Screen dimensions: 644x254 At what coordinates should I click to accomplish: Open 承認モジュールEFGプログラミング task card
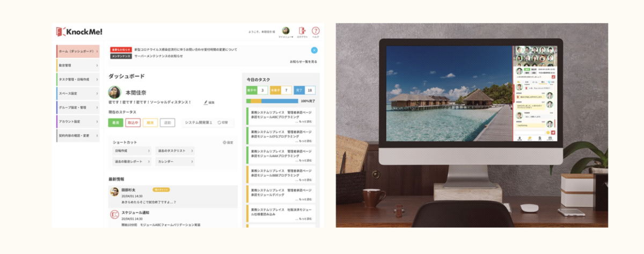coord(281,136)
